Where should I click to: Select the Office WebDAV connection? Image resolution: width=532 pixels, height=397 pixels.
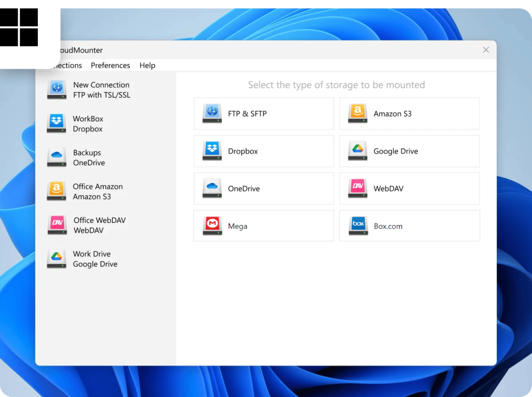pos(105,226)
